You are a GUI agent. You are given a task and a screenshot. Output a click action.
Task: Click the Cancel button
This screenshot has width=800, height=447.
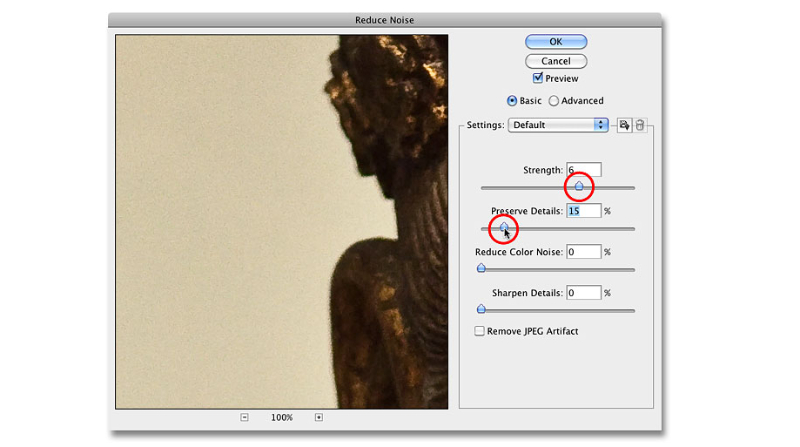pos(556,61)
